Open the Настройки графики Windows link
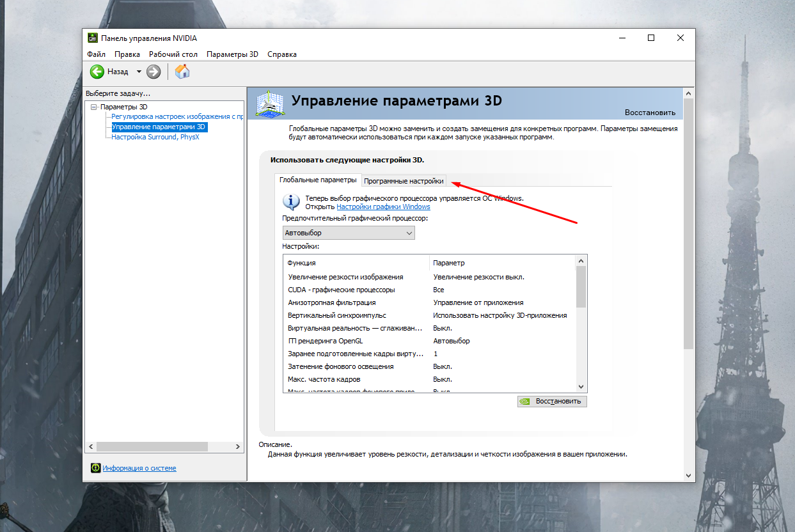795x532 pixels. click(383, 207)
